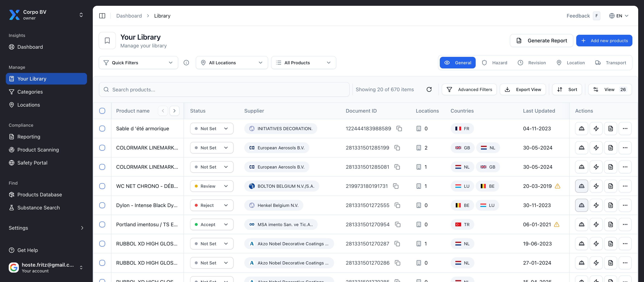
Task: Click the Product Scanning sidebar icon
Action: tap(11, 150)
